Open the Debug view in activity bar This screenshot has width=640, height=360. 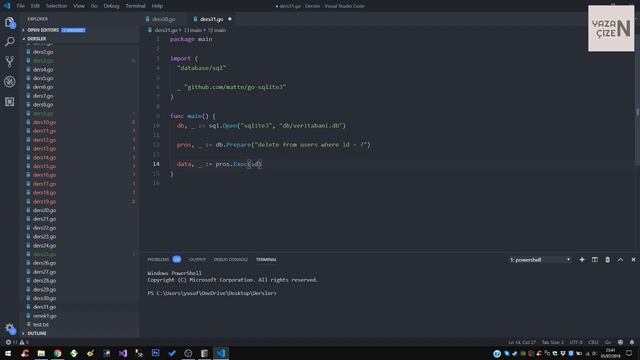coord(9,82)
